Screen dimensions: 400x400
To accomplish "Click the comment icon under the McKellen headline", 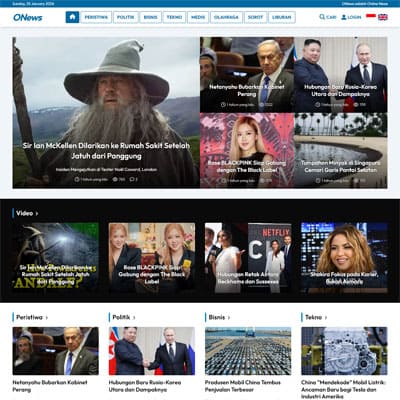I will 132,179.
